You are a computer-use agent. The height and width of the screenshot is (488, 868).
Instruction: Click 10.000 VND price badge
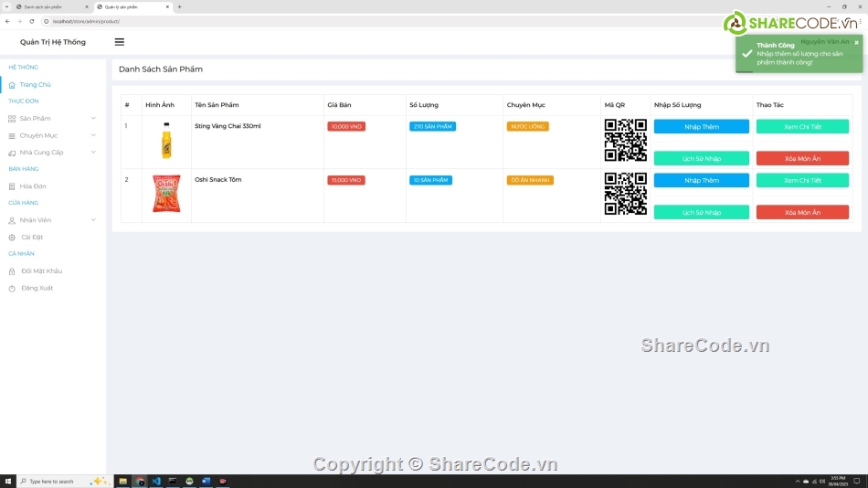click(346, 127)
